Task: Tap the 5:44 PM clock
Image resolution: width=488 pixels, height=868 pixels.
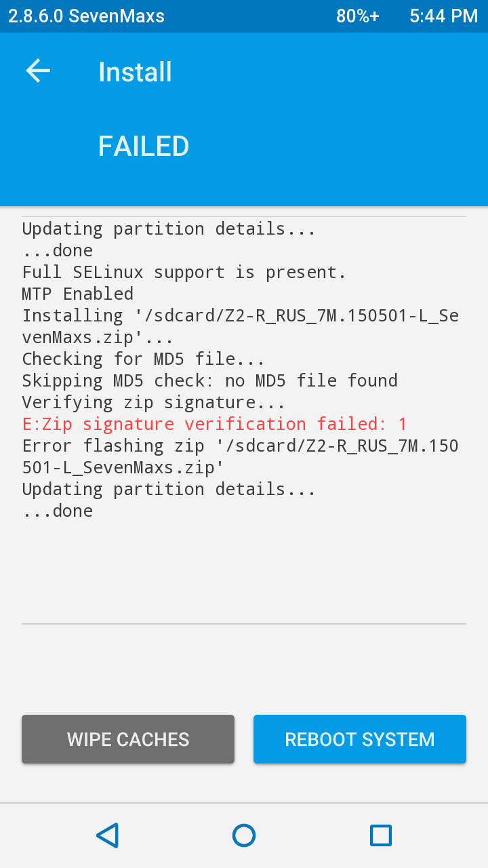Action: [x=444, y=16]
